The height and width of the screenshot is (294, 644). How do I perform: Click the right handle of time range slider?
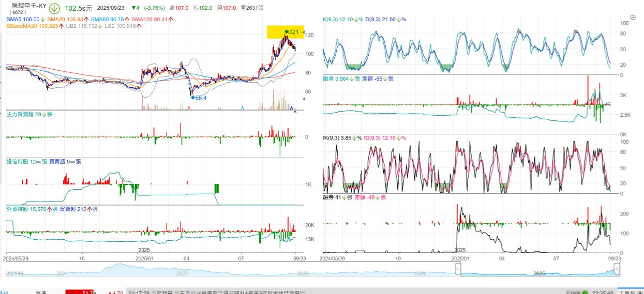tap(617, 268)
